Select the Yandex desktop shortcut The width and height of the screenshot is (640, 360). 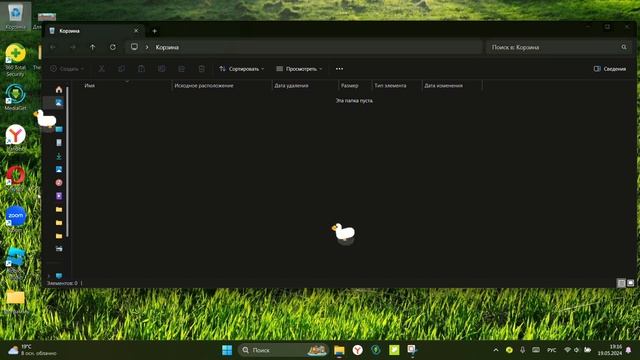pyautogui.click(x=16, y=138)
